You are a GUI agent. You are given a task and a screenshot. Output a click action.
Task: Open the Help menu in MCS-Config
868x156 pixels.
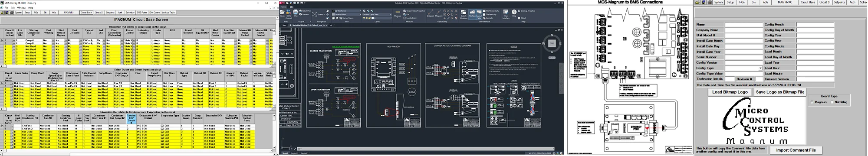(x=31, y=8)
